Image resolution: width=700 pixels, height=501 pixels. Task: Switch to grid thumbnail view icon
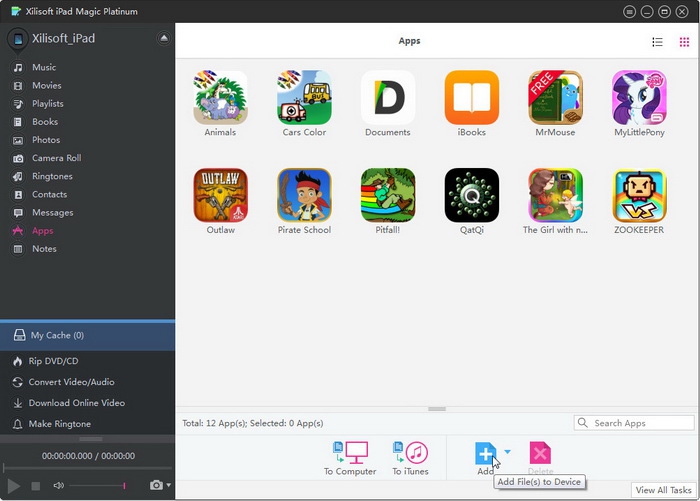tap(684, 42)
